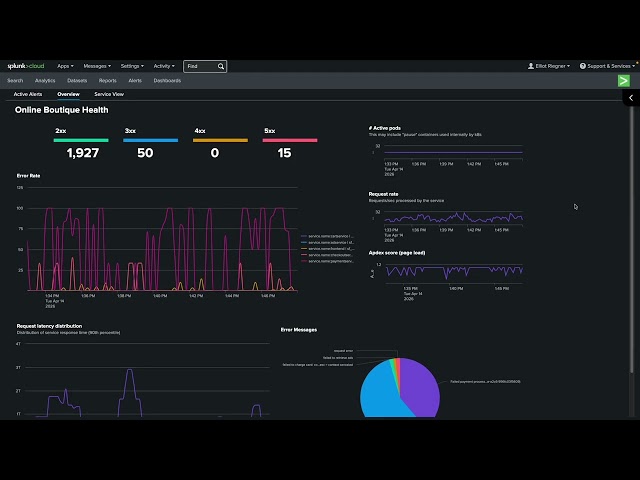
Task: Click the # Active pods panel title
Action: click(x=384, y=128)
